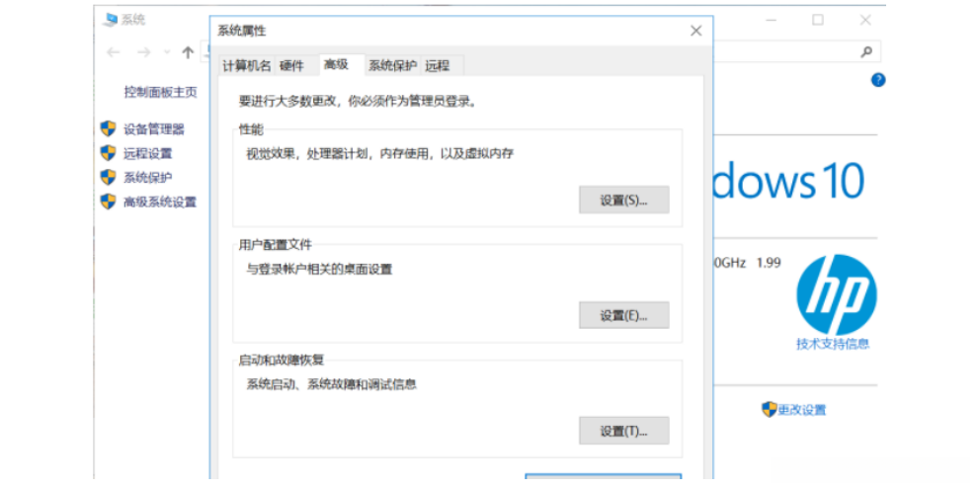The height and width of the screenshot is (491, 980).
Task: Open 技术支持信息 link
Action: pos(833,344)
